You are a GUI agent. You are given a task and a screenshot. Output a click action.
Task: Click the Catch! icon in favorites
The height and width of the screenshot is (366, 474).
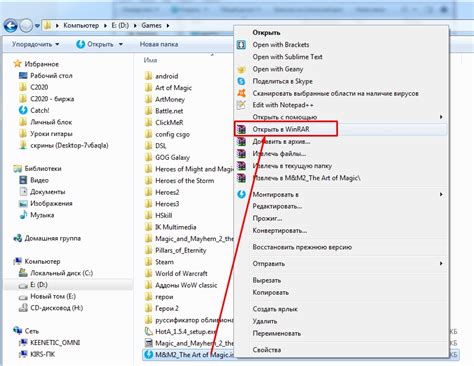click(x=23, y=110)
